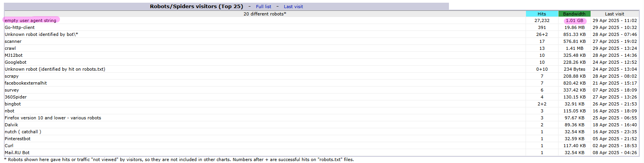
Task: Click the Last visit column header
Action: coord(615,14)
